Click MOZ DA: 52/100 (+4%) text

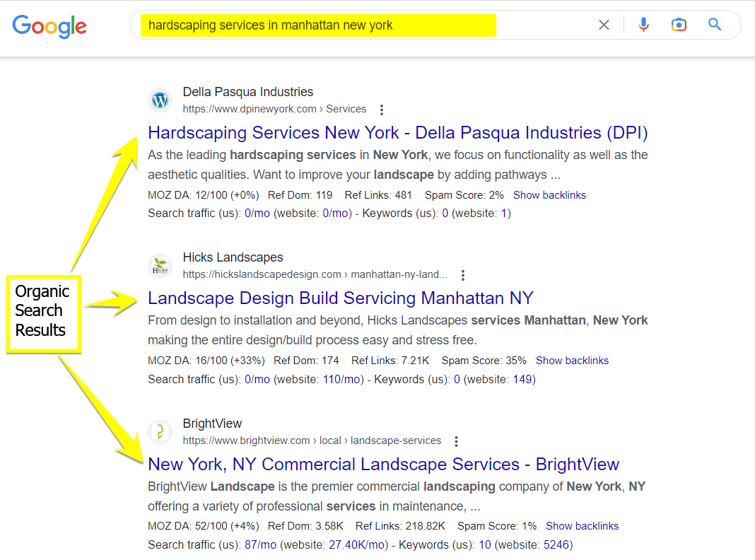click(x=203, y=526)
